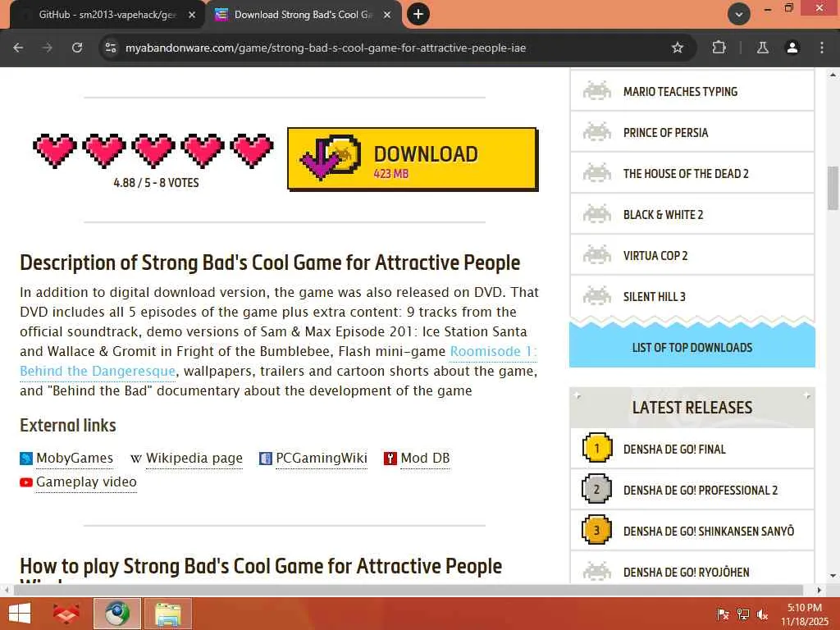Open Densha de Go! Professional 2 release

692,490
